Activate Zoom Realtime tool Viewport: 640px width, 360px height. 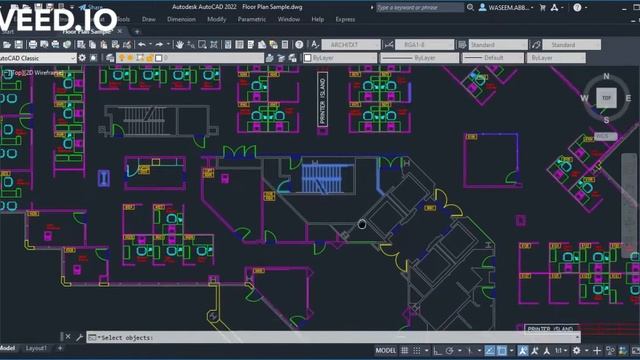tap(191, 44)
